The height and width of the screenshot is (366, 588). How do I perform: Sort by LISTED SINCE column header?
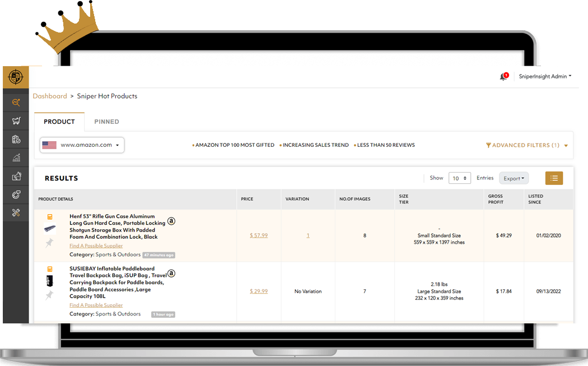(535, 199)
